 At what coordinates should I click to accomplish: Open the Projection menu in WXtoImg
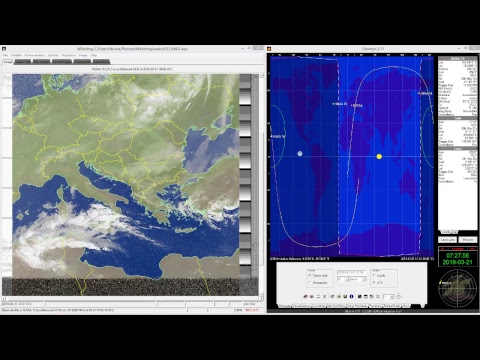pyautogui.click(x=69, y=55)
